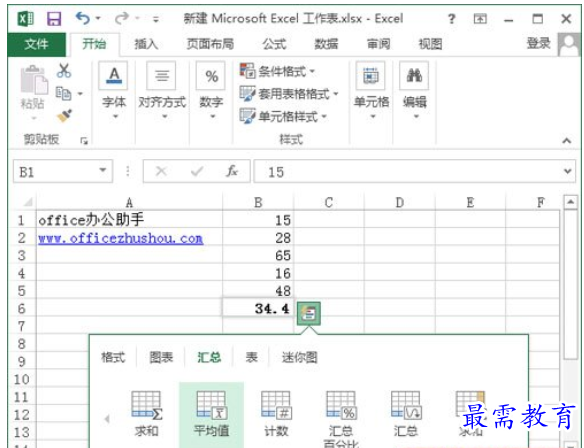584x448 pixels.
Task: Open 表 tab in Quick Analysis
Action: click(x=252, y=358)
